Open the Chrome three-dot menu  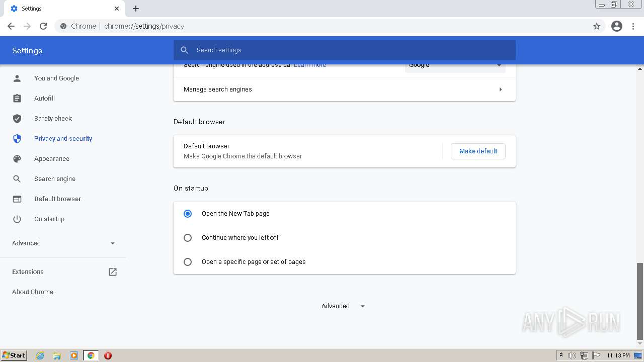click(x=633, y=26)
